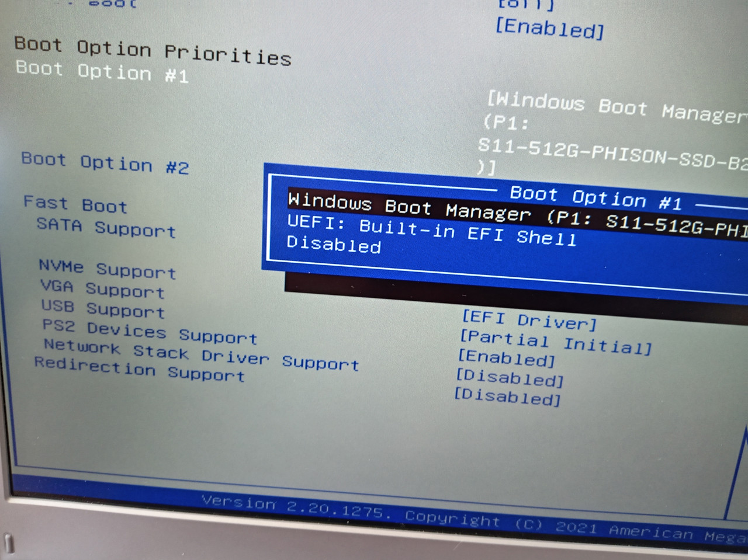Select Windows Boot Manager in Boot Option #1 popup
The image size is (748, 560).
tap(517, 214)
